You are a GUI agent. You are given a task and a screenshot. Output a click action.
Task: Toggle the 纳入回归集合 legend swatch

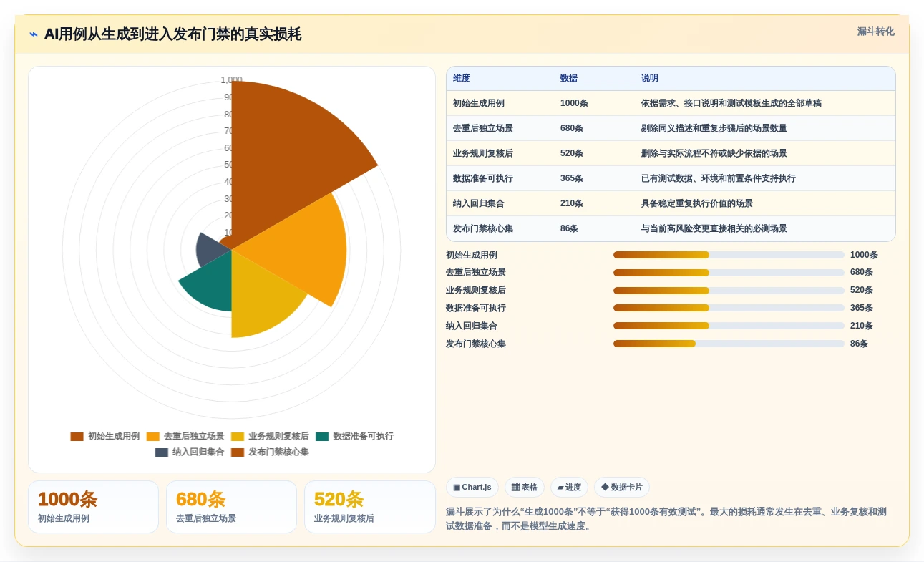pos(162,452)
